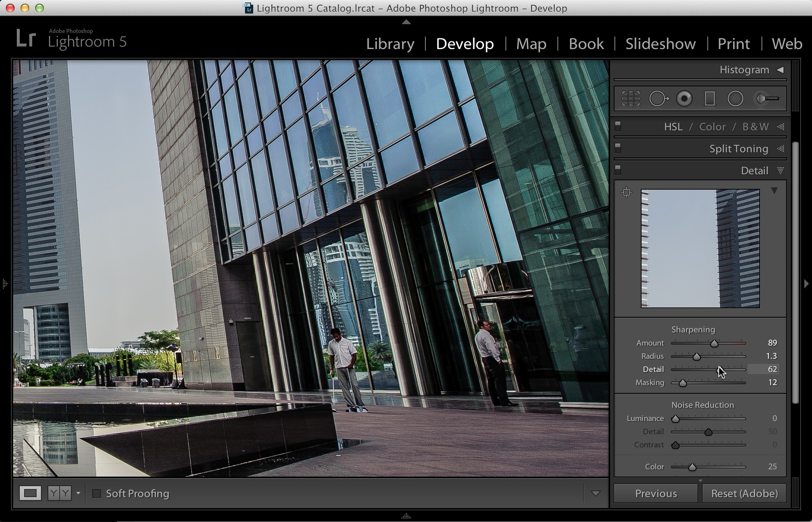Enable the Soft Proofing checkbox

tap(97, 493)
